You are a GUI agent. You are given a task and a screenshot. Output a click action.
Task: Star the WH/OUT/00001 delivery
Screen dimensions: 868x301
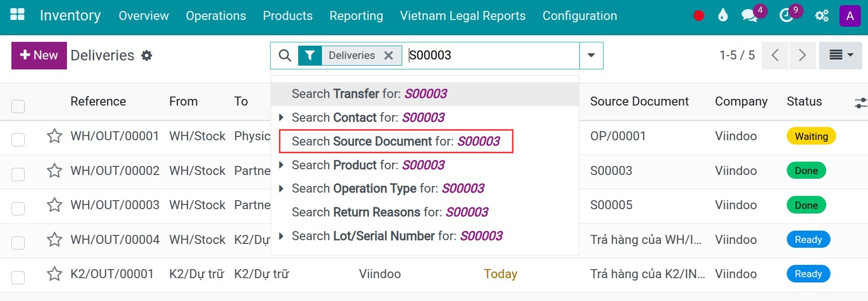coord(55,136)
